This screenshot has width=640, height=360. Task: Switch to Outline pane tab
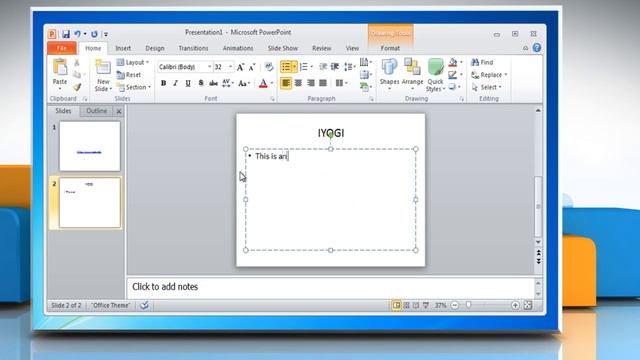[x=96, y=111]
